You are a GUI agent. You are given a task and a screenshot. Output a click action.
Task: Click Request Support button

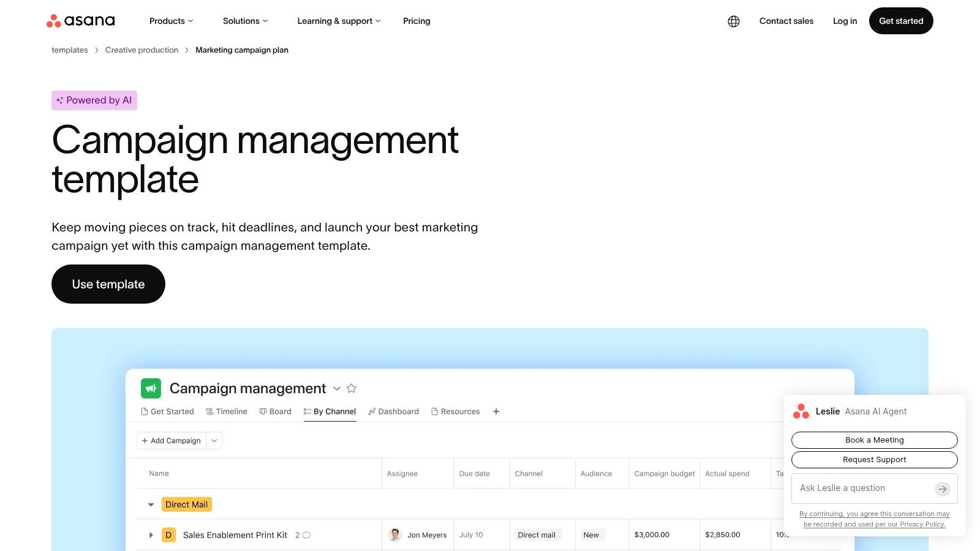pyautogui.click(x=875, y=460)
